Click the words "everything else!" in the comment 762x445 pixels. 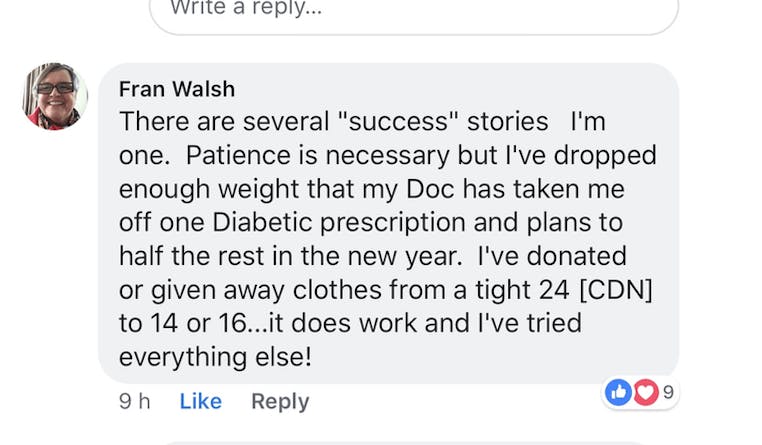coord(215,357)
